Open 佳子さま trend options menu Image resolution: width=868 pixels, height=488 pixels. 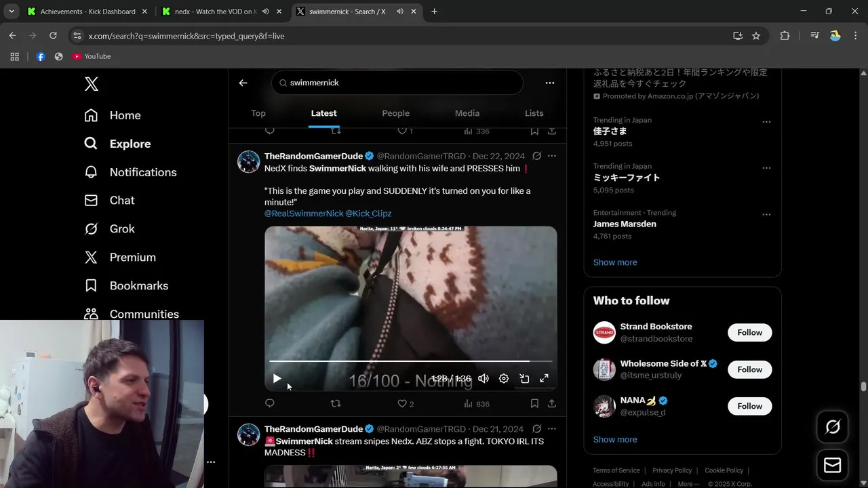pos(766,122)
